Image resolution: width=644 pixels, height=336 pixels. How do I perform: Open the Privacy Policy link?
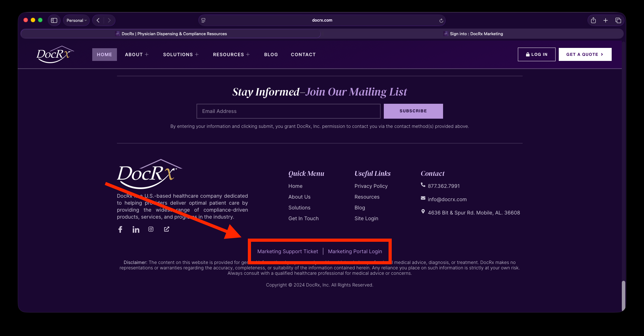pyautogui.click(x=371, y=186)
